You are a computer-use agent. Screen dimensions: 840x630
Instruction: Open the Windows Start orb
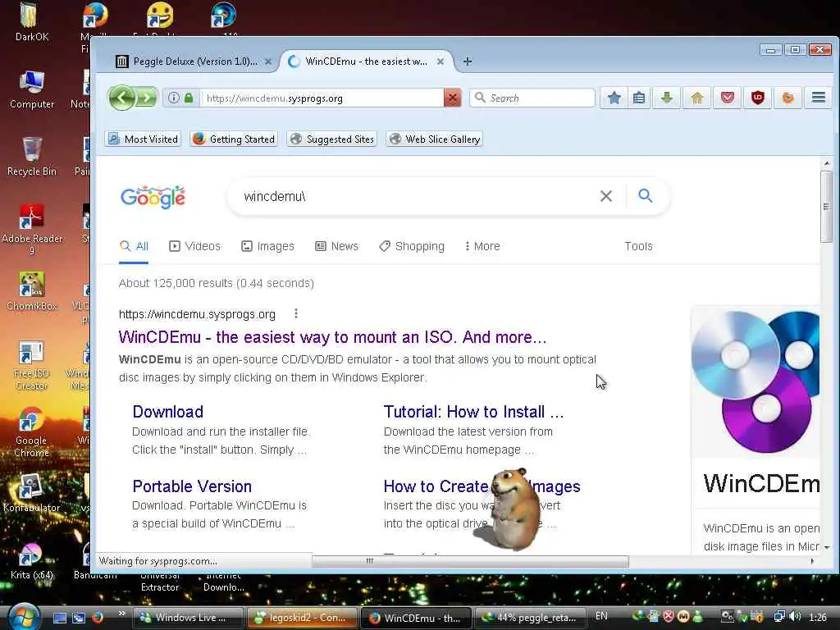22,617
